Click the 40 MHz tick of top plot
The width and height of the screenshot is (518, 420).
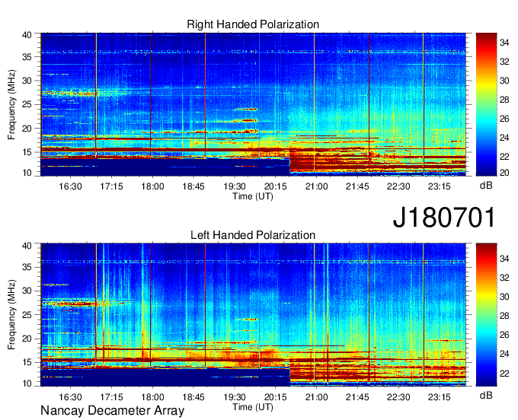click(27, 35)
